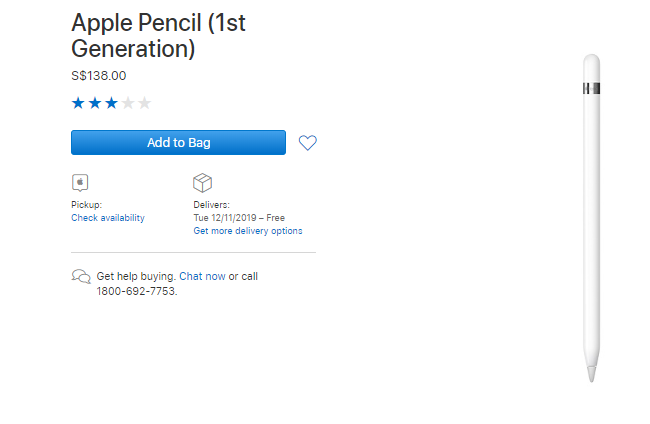The height and width of the screenshot is (424, 650).
Task: Click the Apple store pickup icon
Action: click(80, 182)
